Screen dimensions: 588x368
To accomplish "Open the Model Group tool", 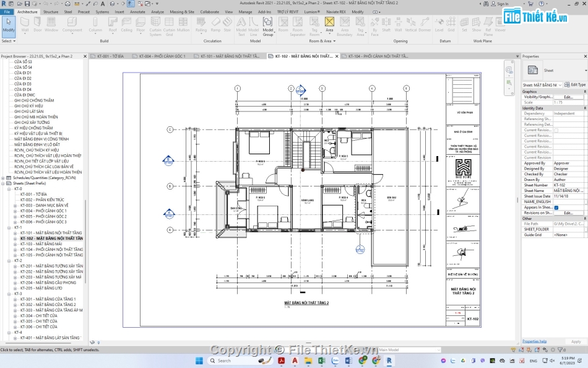I will (268, 27).
